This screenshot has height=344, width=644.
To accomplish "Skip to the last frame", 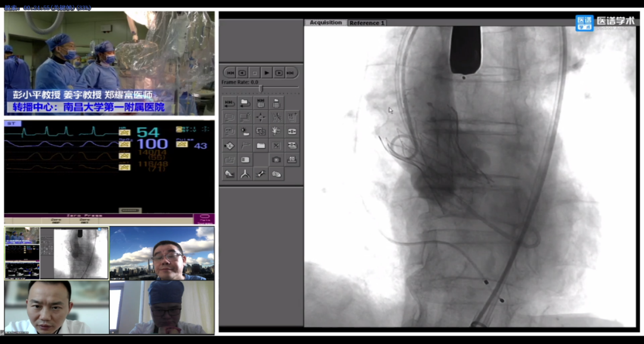I will [x=290, y=73].
